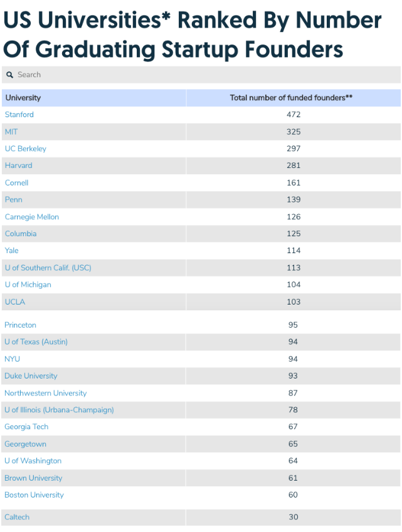Image resolution: width=402 pixels, height=532 pixels.
Task: Click the Caltech link
Action: pyautogui.click(x=17, y=517)
